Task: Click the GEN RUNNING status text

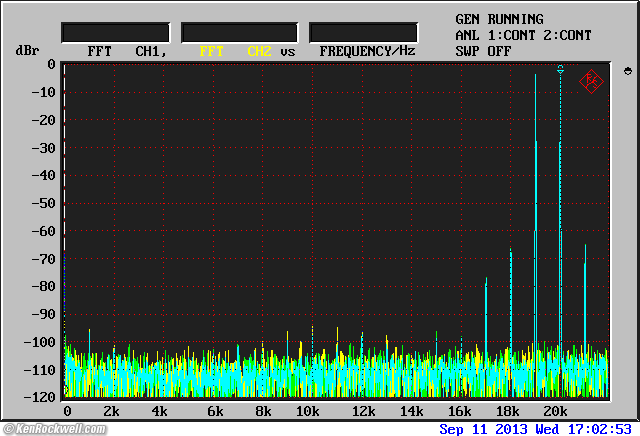Action: click(499, 19)
